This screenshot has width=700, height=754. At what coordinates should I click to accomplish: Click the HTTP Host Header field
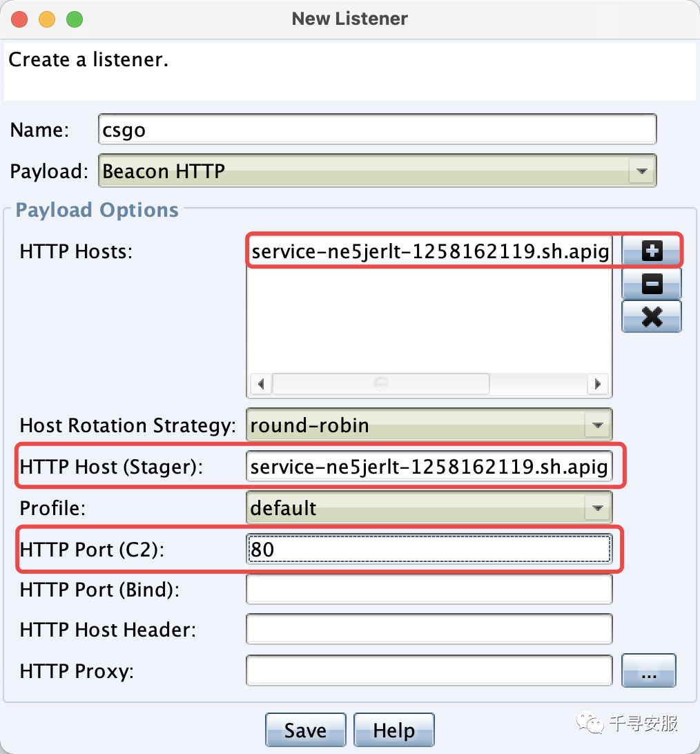coord(429,630)
